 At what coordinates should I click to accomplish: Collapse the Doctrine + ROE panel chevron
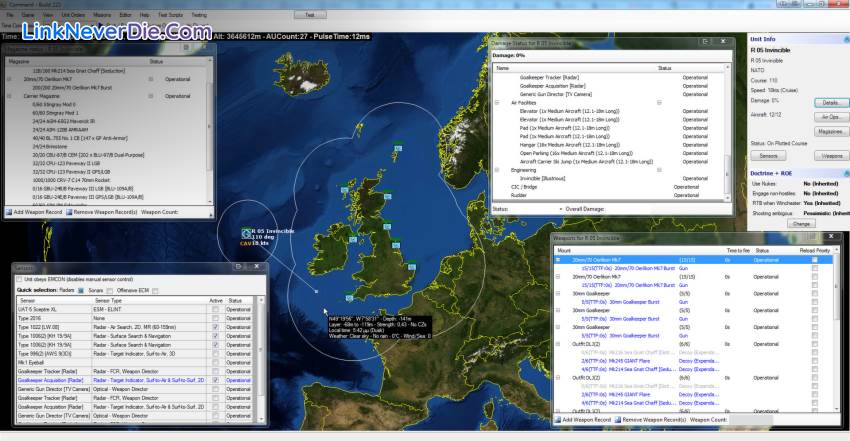point(846,173)
